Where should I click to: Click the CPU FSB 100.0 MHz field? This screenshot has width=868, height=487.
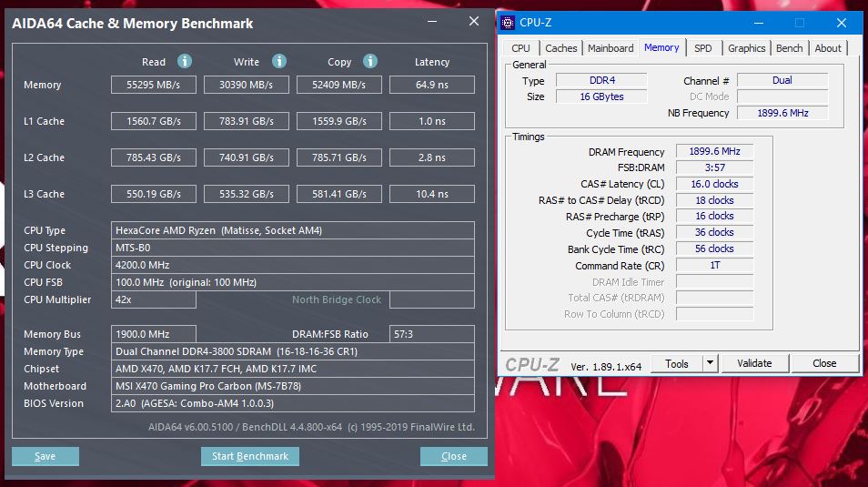coord(293,282)
